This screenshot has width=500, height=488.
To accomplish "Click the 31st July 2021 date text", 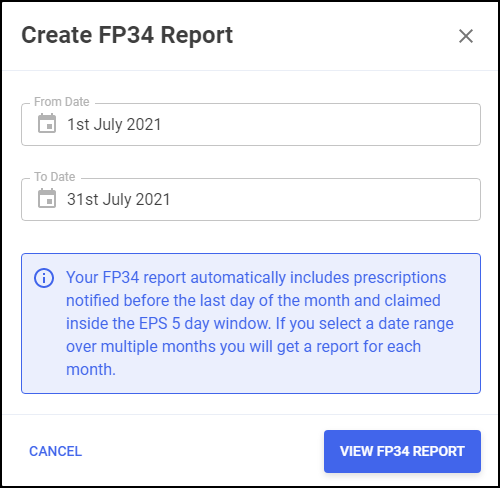I will pos(119,200).
